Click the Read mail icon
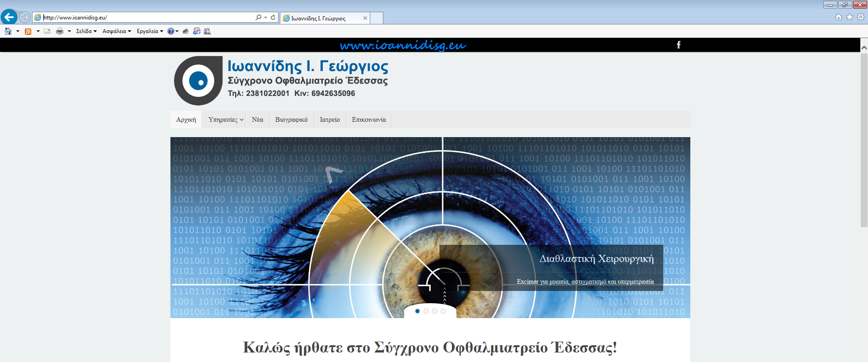This screenshot has width=868, height=362. point(47,31)
